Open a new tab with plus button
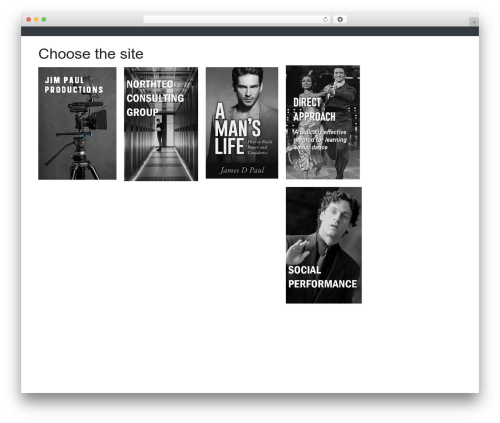 click(x=474, y=22)
